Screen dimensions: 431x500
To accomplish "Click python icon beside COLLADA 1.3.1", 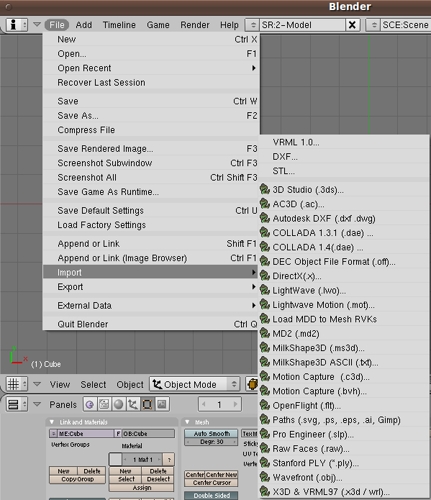I will [265, 232].
